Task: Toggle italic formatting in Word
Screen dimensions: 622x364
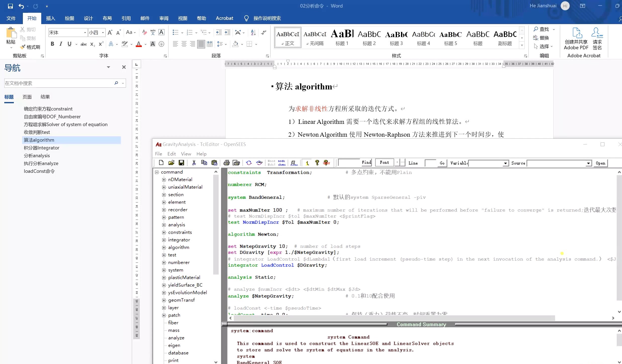Action: [60, 44]
